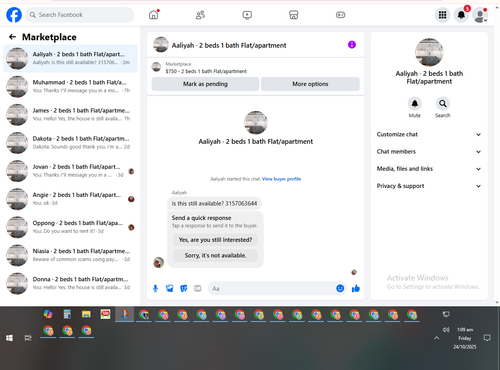This screenshot has height=370, width=500.
Task: Open the Gaming icon in top bar
Action: click(340, 15)
